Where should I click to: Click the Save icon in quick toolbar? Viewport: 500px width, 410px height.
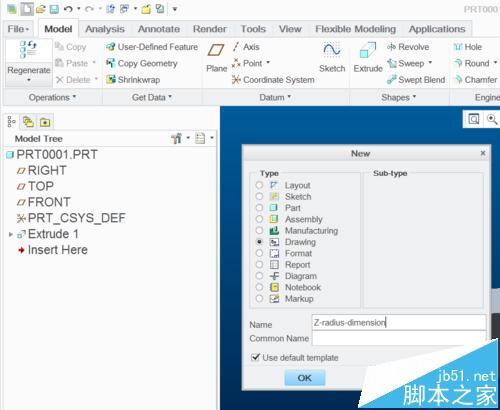pos(54,9)
